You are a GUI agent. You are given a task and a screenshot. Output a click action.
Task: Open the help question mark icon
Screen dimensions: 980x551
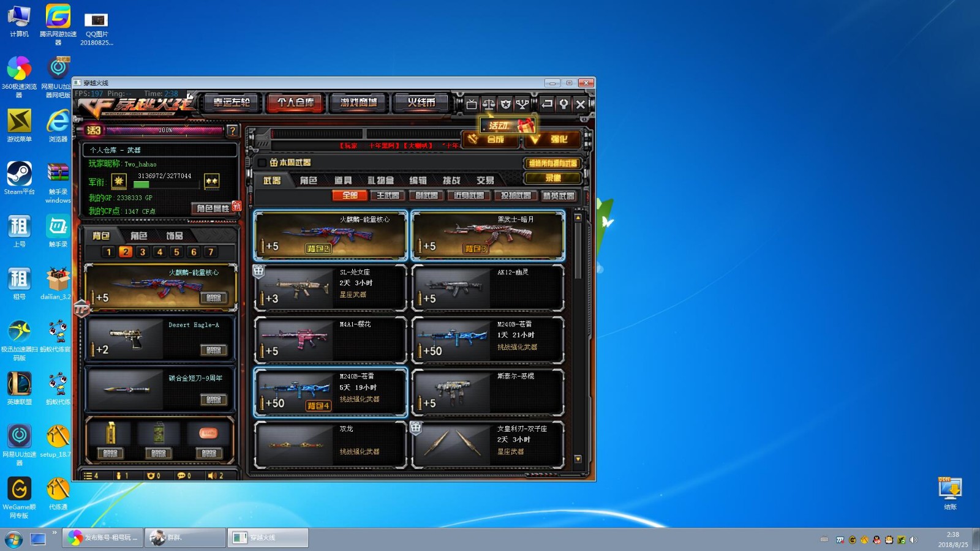pyautogui.click(x=232, y=130)
